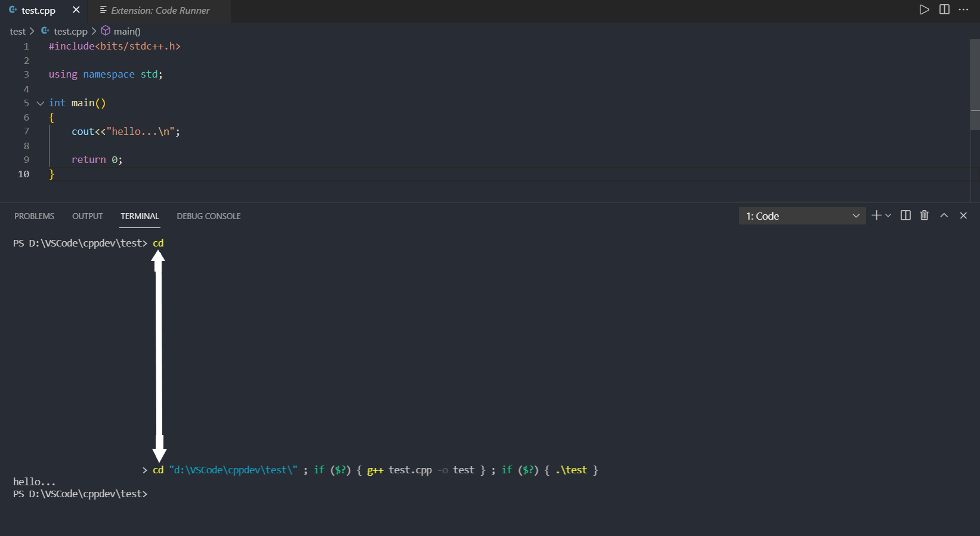Viewport: 980px width, 536px height.
Task: Click the cout<<"hello...\n" statement
Action: tap(126, 131)
